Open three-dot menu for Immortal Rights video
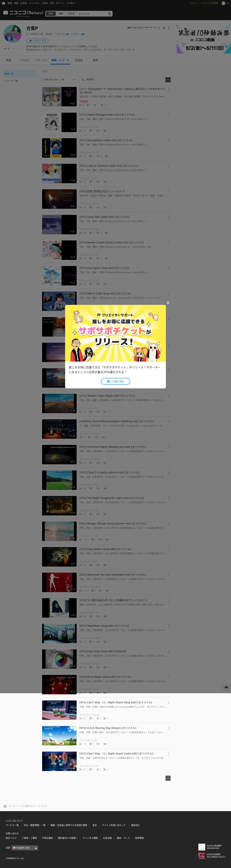The width and height of the screenshot is (231, 868). click(x=169, y=447)
